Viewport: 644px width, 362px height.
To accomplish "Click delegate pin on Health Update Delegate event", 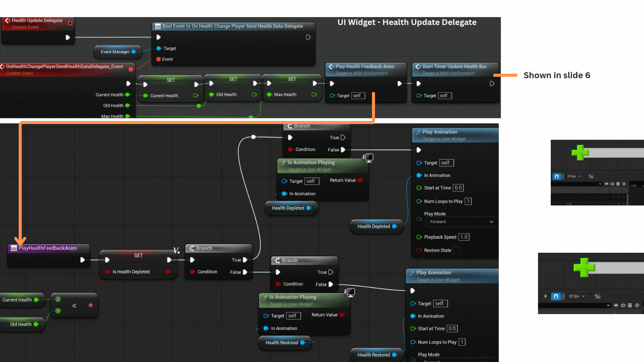I will click(x=70, y=23).
